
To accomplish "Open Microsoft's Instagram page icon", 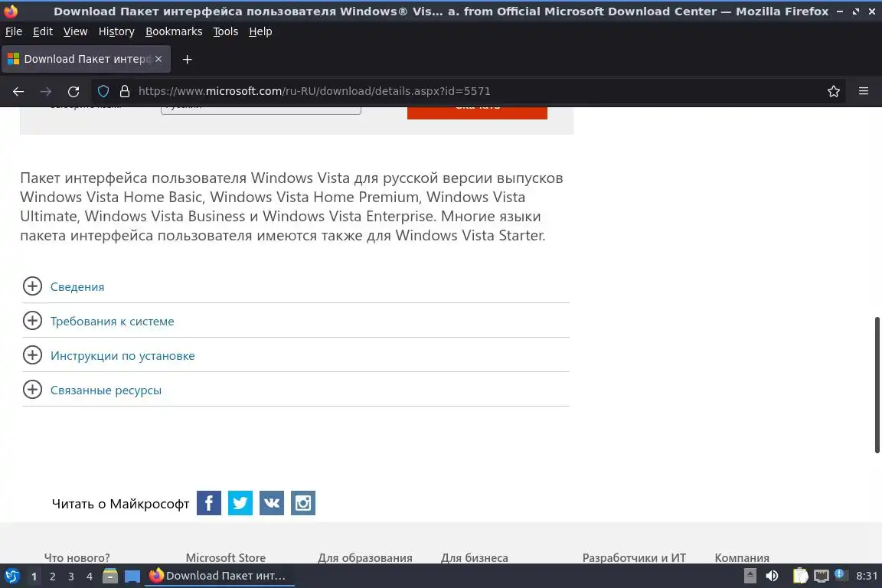I will (x=303, y=503).
